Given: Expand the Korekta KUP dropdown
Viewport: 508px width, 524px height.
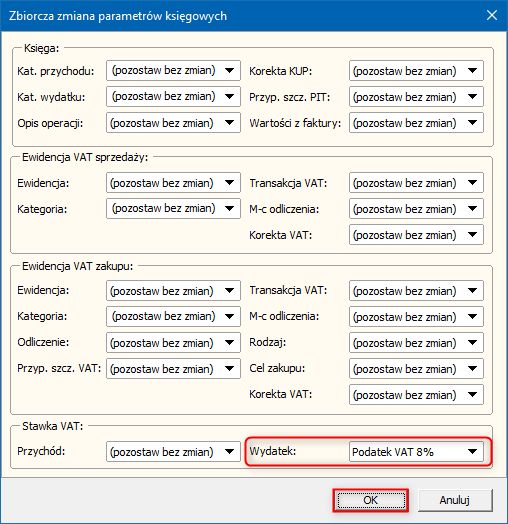Looking at the screenshot, I should click(416, 71).
